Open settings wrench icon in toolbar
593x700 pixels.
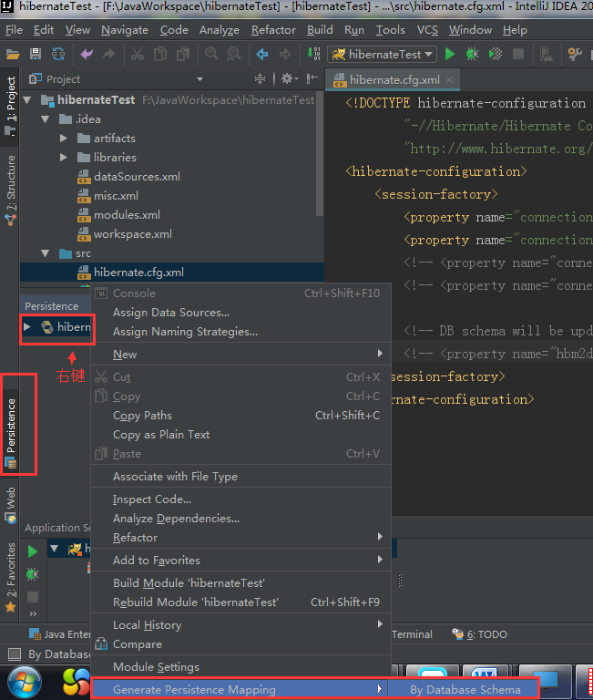tap(575, 54)
